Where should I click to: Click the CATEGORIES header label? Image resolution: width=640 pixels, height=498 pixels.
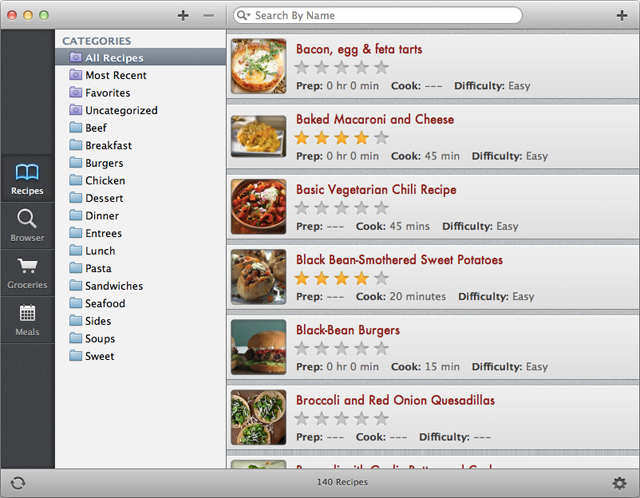(x=97, y=41)
